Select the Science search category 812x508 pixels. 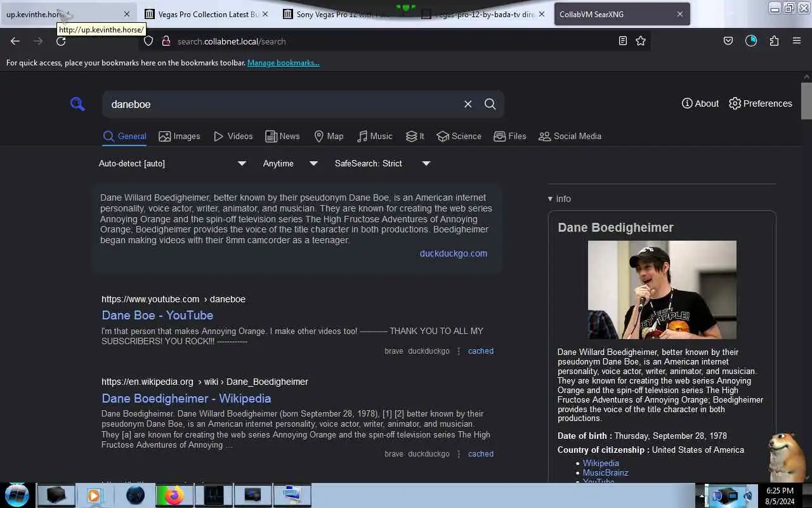[459, 136]
